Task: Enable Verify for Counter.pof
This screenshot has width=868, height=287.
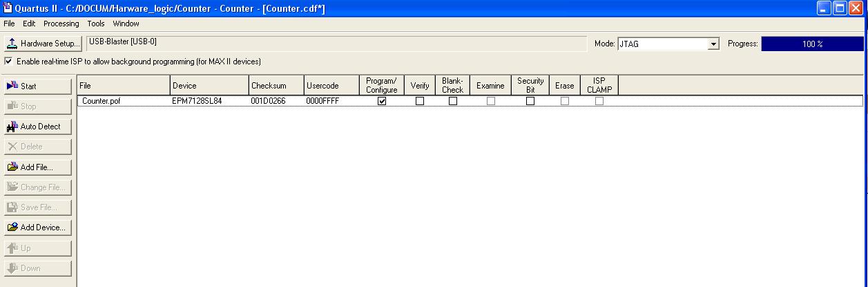Action: pos(420,101)
